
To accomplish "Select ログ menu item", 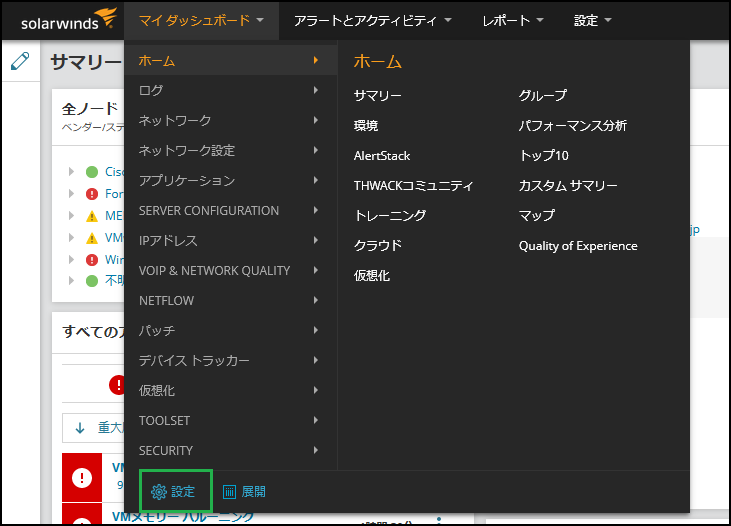I will point(231,90).
